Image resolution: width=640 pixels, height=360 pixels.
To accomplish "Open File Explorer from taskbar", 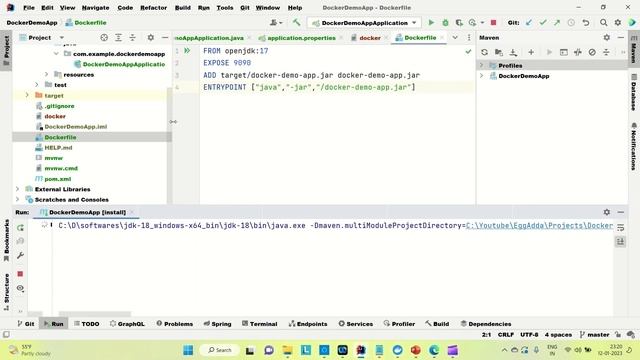I will (x=287, y=350).
